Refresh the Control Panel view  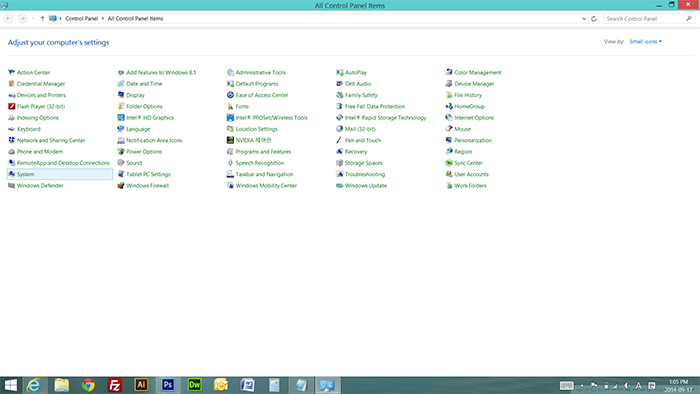(x=594, y=19)
